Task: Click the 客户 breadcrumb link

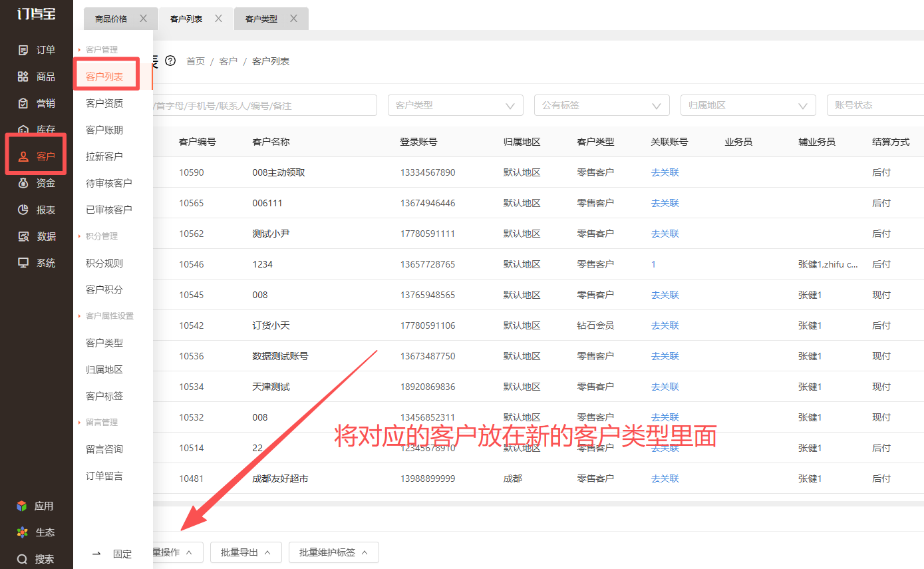Action: coord(228,61)
